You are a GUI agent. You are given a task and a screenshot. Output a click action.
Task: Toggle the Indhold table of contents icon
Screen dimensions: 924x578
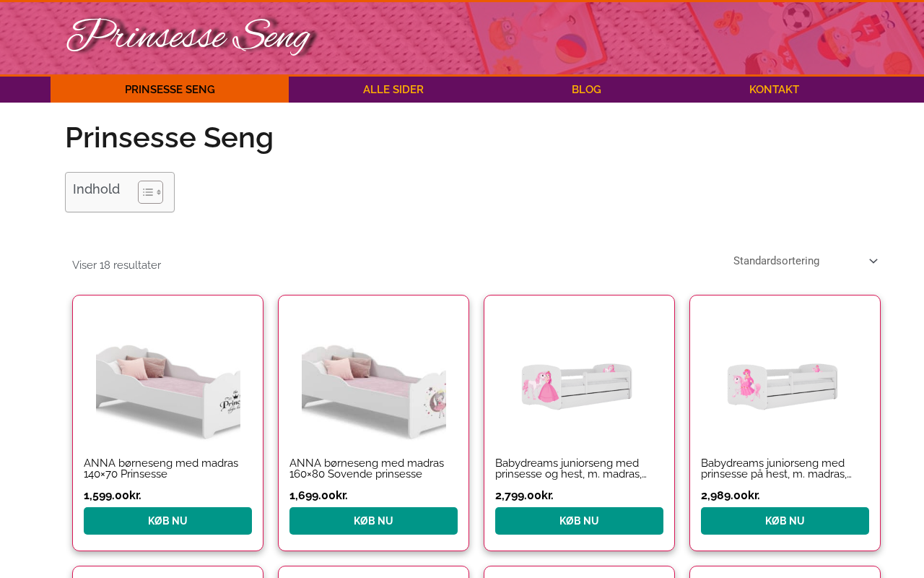150,192
